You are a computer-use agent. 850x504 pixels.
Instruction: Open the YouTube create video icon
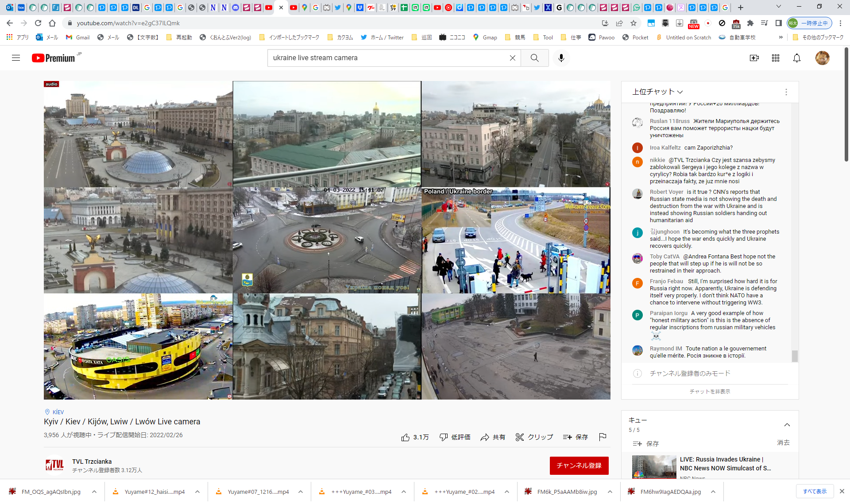(754, 58)
